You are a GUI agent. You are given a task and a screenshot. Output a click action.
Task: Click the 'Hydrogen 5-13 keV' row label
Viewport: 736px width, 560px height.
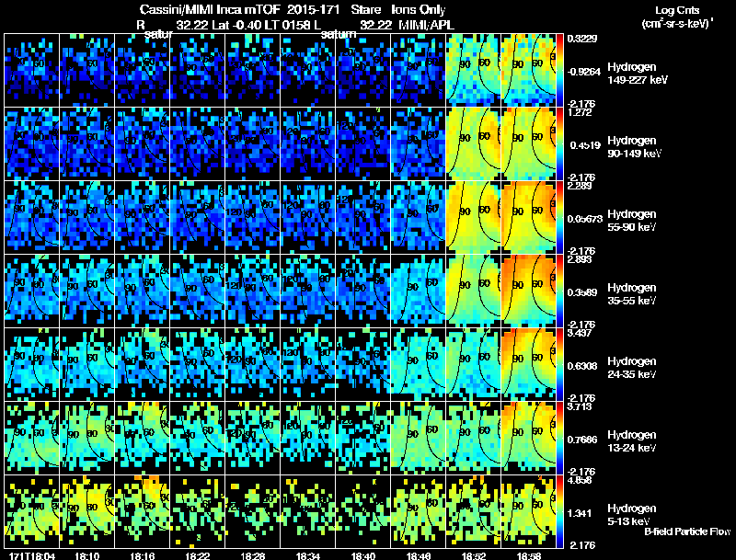pyautogui.click(x=632, y=515)
